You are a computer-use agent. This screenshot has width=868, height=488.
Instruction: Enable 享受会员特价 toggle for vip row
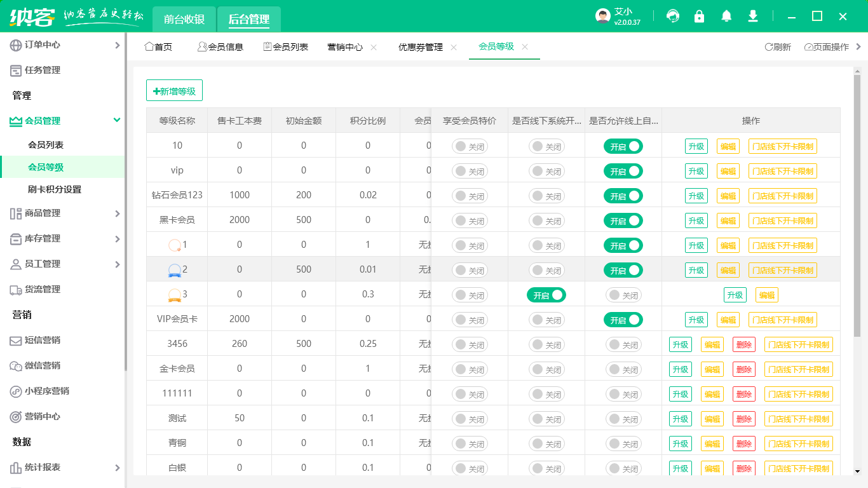(468, 170)
